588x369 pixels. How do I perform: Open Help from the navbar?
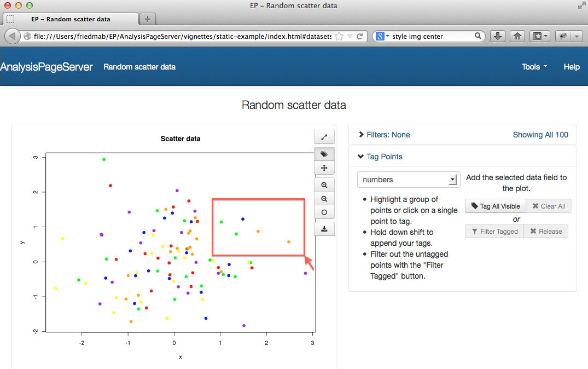571,67
